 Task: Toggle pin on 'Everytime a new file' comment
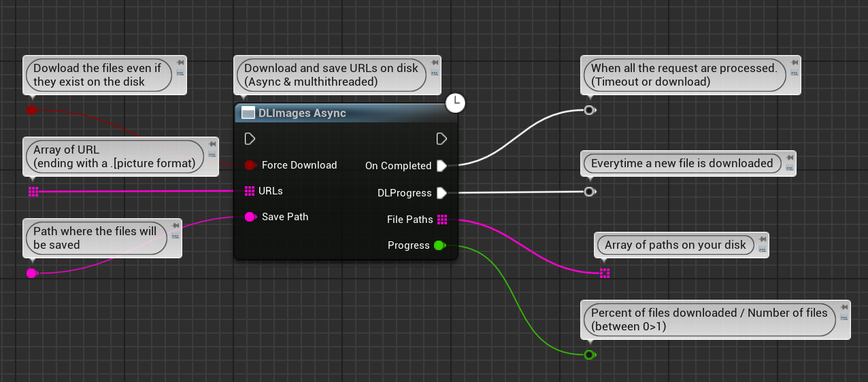(x=789, y=157)
